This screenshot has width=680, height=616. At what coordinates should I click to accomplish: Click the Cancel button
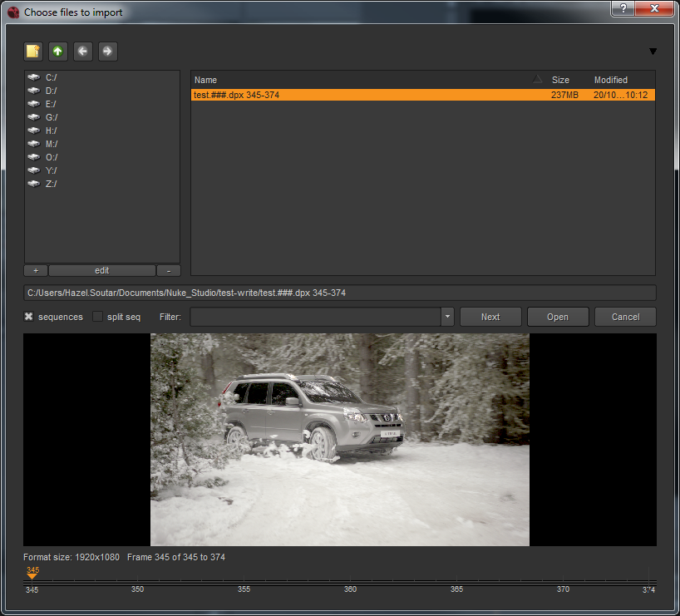[x=625, y=317]
